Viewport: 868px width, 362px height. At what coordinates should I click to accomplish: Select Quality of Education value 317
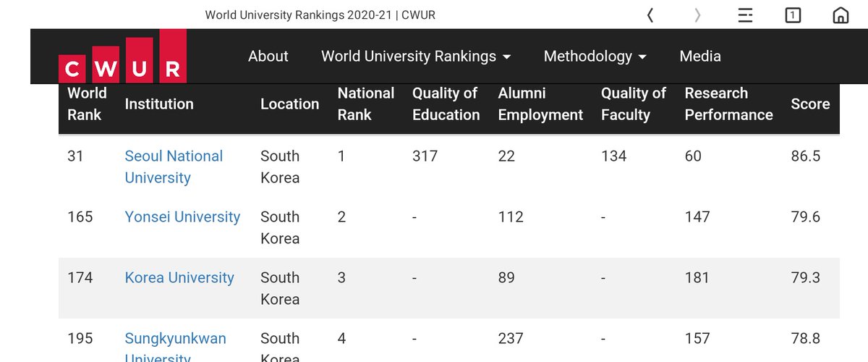[x=425, y=156]
